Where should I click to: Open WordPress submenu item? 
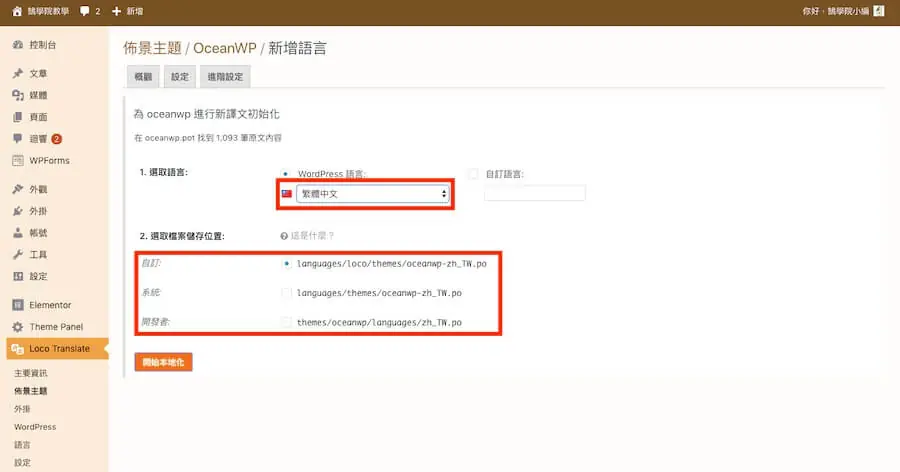tap(35, 427)
